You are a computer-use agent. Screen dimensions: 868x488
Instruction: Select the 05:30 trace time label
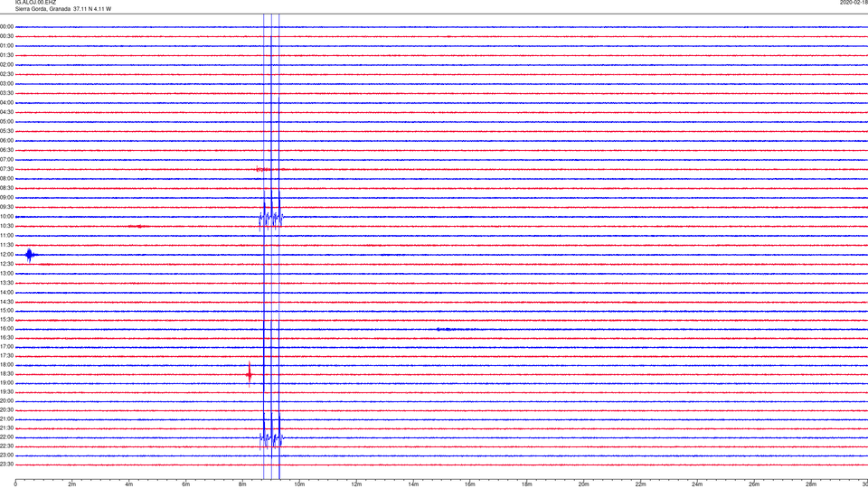tap(6, 131)
